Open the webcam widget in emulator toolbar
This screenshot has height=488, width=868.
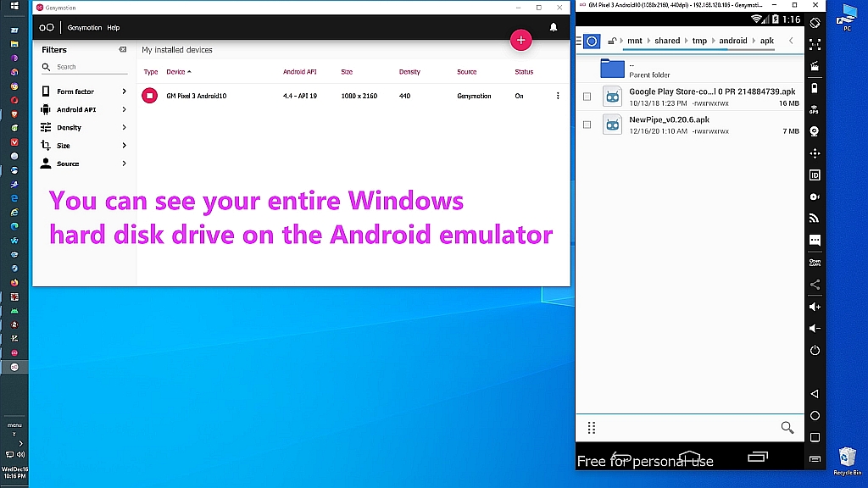(815, 131)
